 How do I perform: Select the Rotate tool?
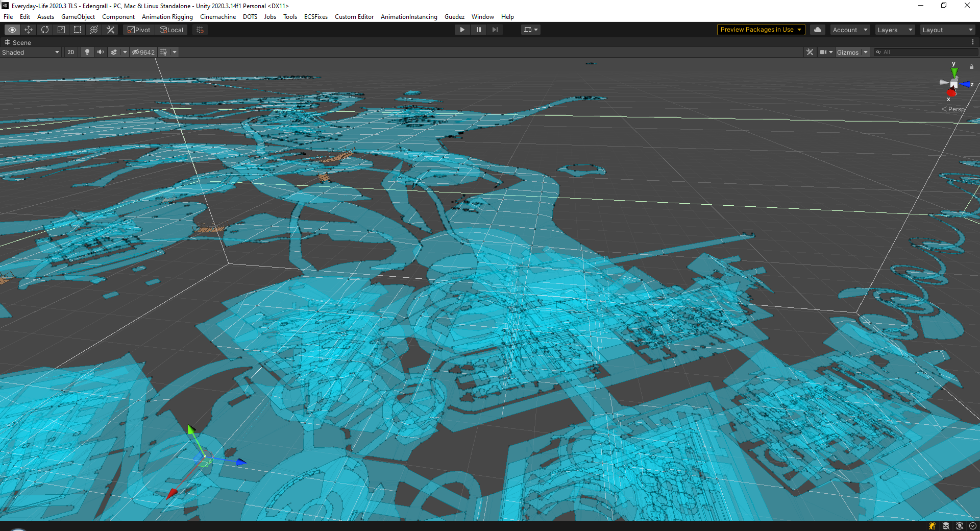click(45, 30)
